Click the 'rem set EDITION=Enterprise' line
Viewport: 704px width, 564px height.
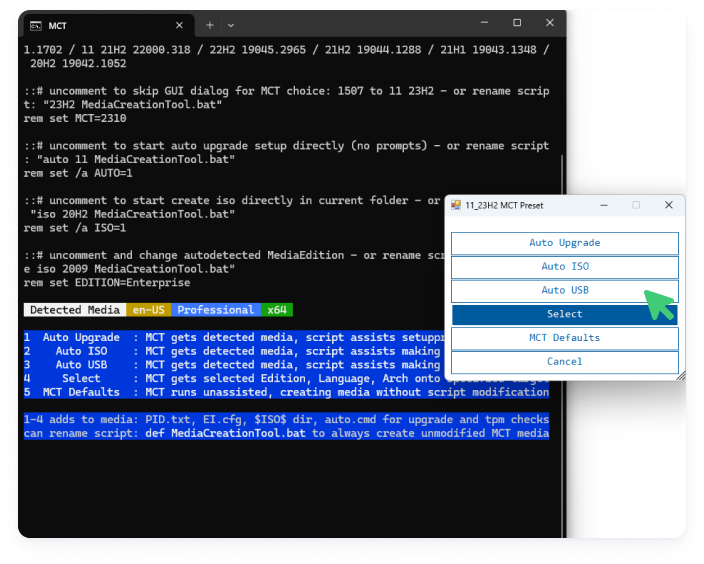pos(107,283)
